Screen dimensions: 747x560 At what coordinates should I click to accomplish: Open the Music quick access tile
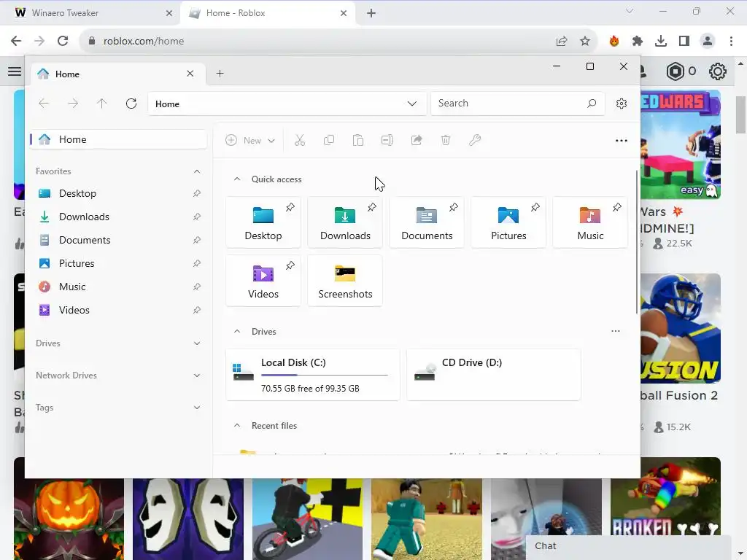pos(590,222)
